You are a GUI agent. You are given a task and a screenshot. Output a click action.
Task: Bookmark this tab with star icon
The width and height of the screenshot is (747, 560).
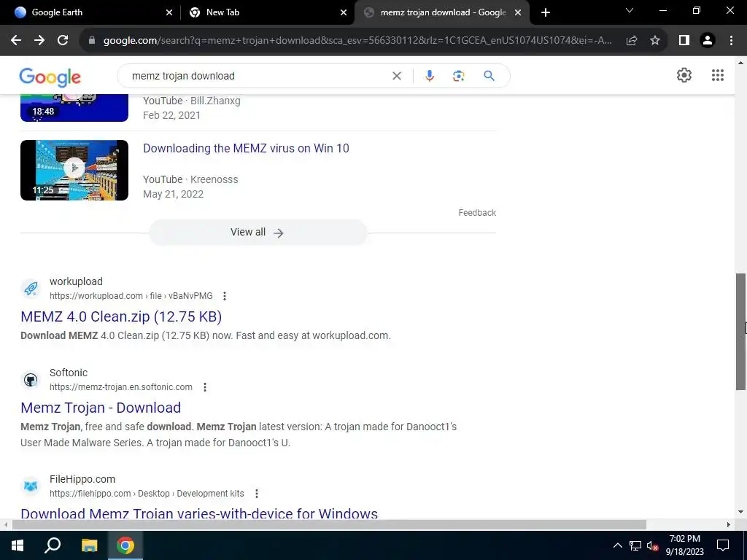point(655,41)
